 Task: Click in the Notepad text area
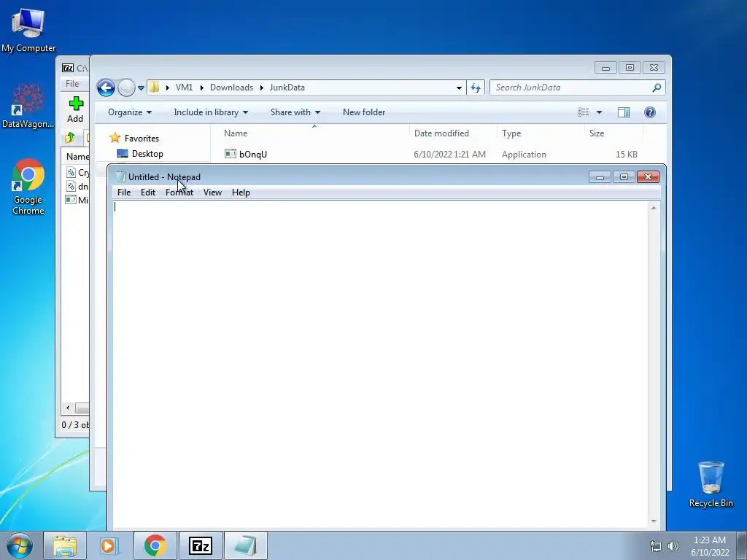[x=380, y=365]
